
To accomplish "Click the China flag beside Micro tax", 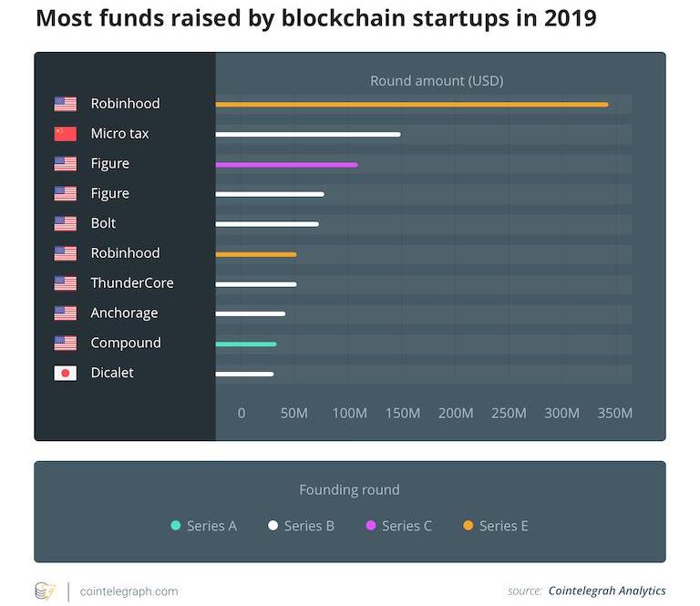I will point(65,134).
